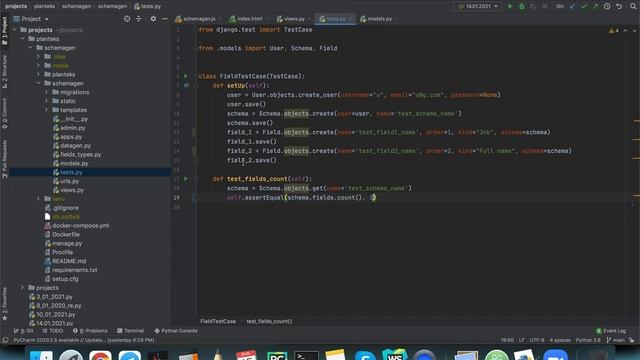Open WebStorm from the Dock
The height and width of the screenshot is (360, 640).
tap(394, 355)
